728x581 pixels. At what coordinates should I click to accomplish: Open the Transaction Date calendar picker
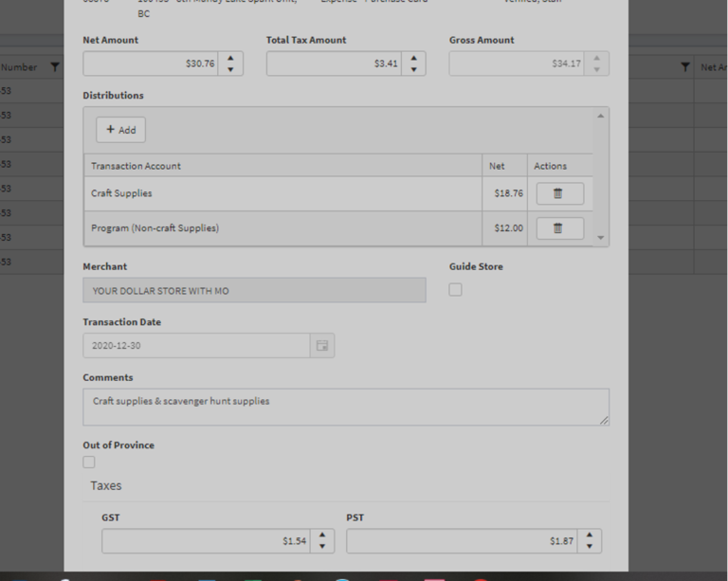point(322,346)
